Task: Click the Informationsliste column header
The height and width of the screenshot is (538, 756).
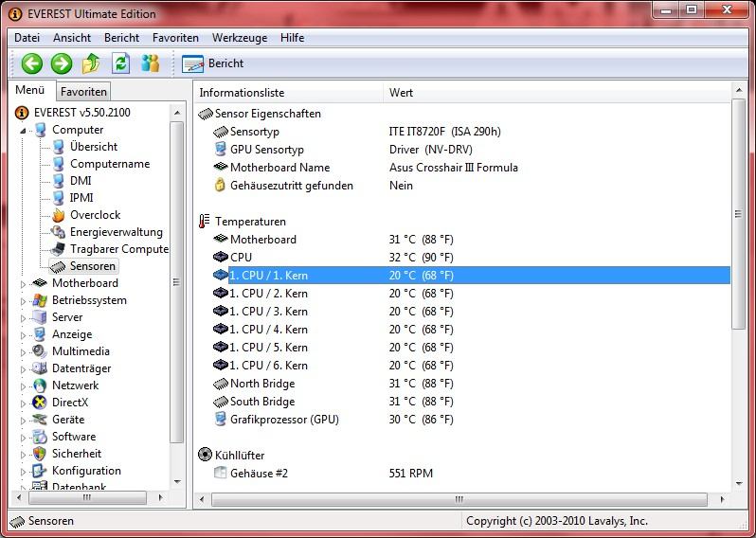Action: click(x=289, y=93)
